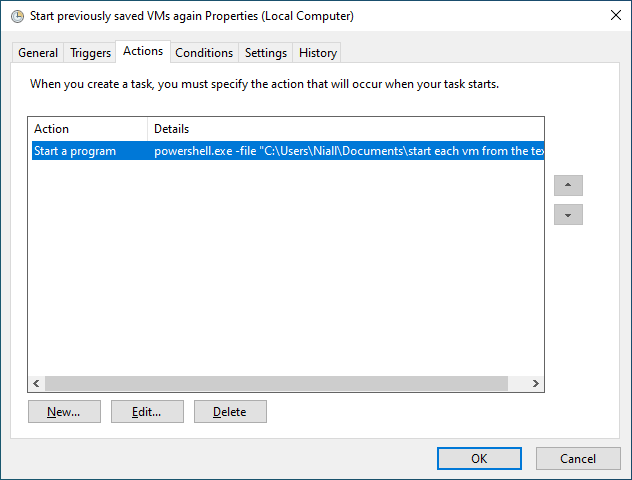Select the Start a program action row
This screenshot has height=480, width=632.
(288, 151)
